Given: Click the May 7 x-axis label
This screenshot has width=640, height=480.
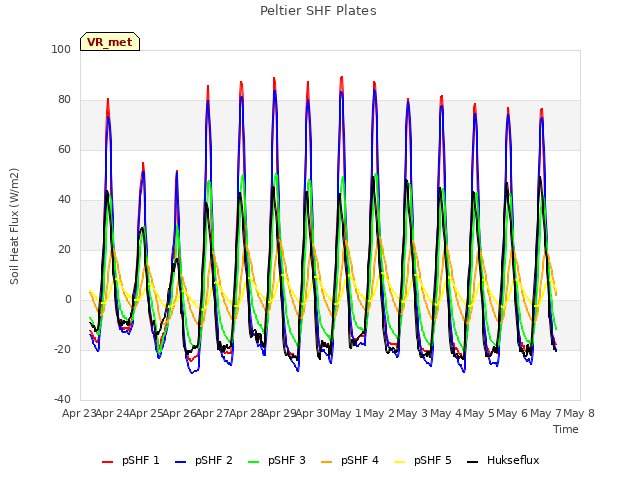Looking at the screenshot, I should pyautogui.click(x=546, y=413).
